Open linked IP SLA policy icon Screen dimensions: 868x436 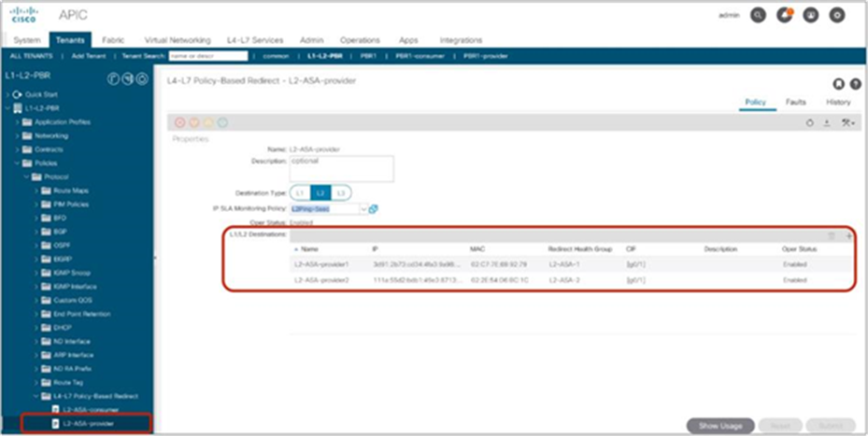point(373,209)
